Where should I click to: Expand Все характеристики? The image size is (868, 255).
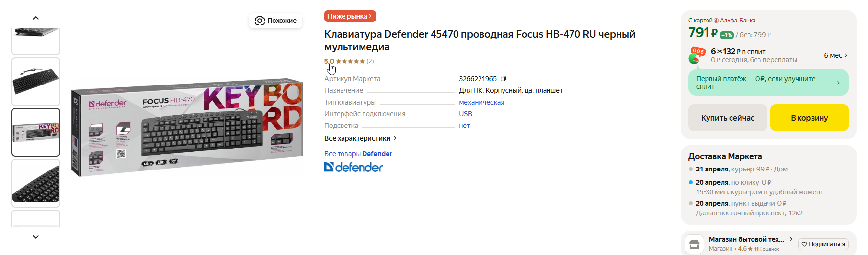[361, 138]
